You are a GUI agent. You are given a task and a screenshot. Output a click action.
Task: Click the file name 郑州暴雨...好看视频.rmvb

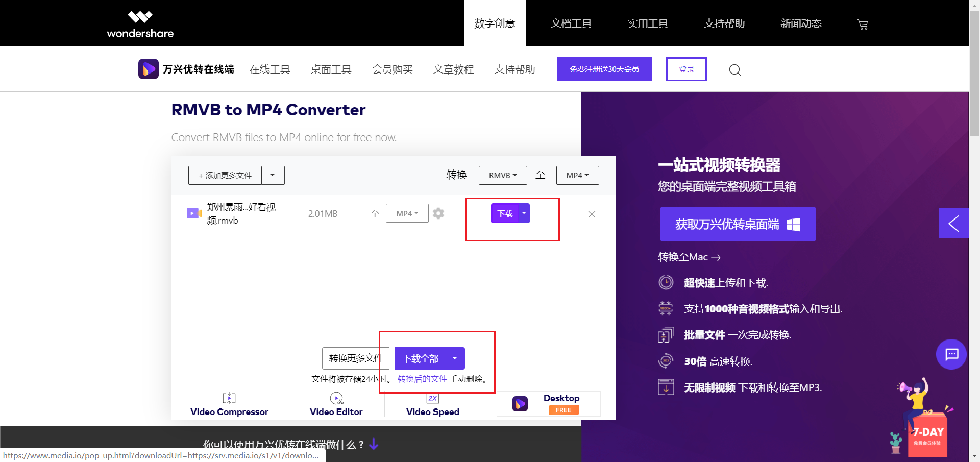[241, 213]
